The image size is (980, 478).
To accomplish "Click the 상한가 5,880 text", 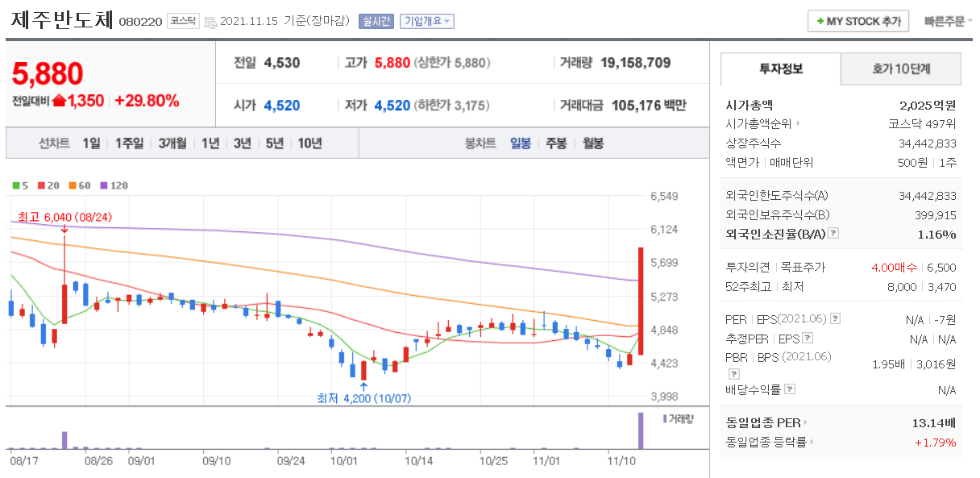I will [452, 63].
